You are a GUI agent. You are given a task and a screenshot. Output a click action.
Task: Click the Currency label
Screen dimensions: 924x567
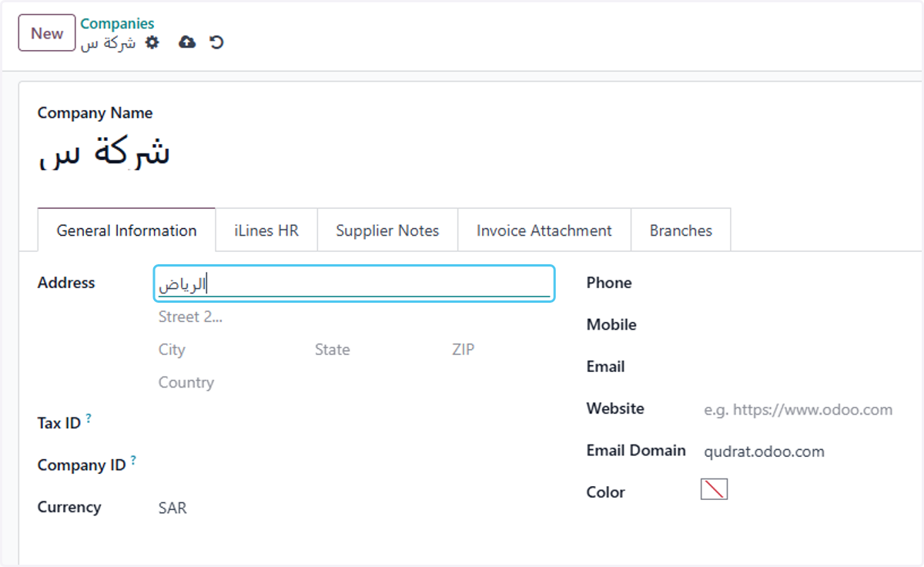coord(69,507)
